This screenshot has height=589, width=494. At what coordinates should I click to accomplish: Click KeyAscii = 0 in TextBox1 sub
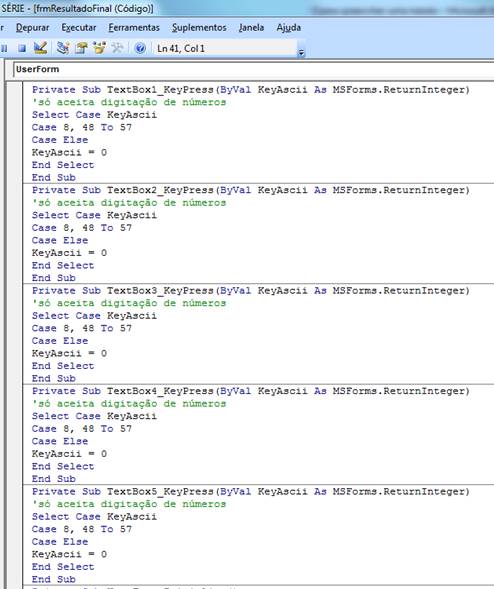[x=69, y=153]
